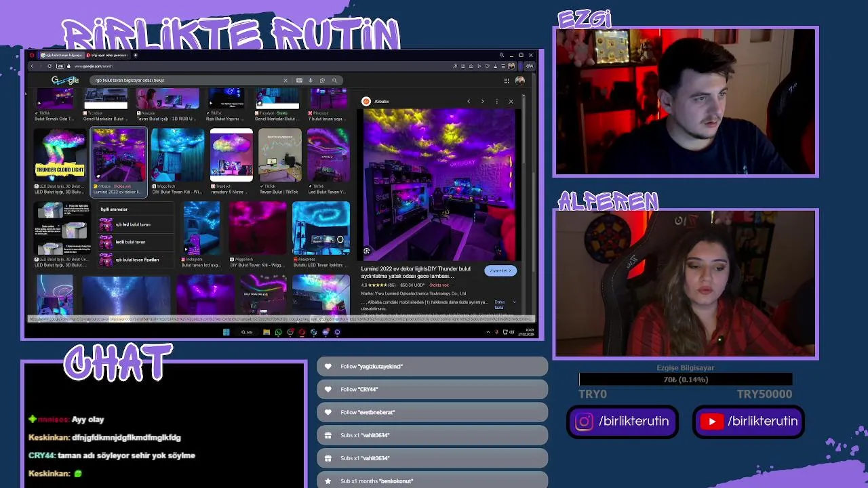Viewport: 868px width, 488px height.
Task: Close the Alibaba image preview panel
Action: (511, 101)
